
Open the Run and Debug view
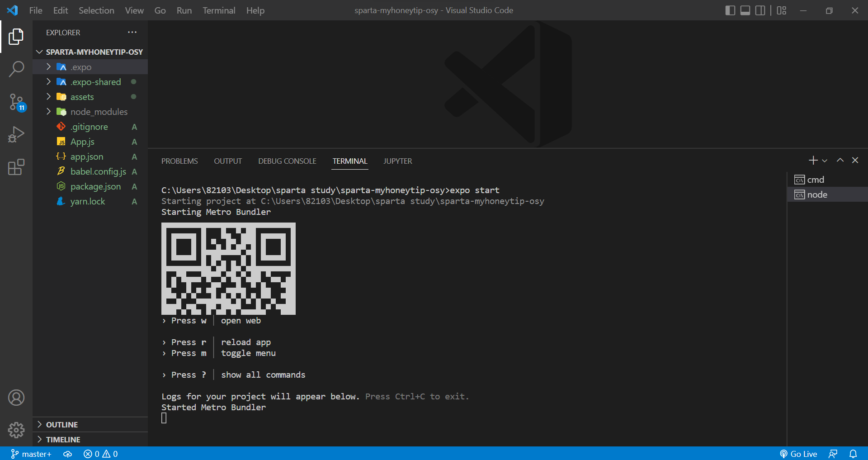[x=16, y=135]
